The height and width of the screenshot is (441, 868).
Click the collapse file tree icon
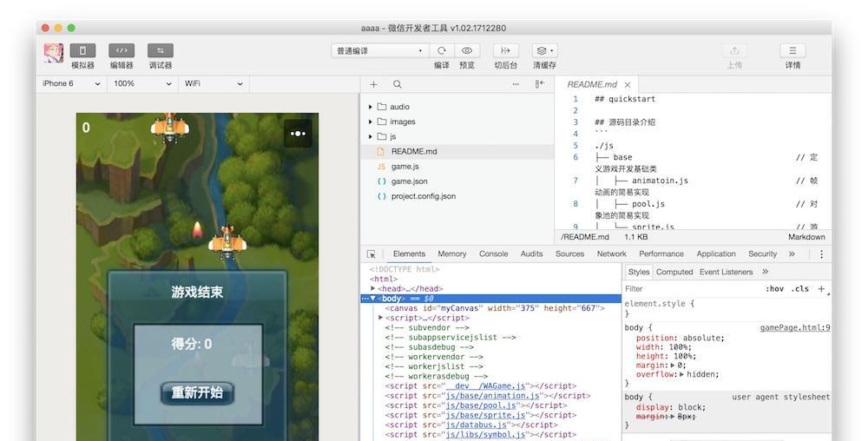(x=540, y=84)
